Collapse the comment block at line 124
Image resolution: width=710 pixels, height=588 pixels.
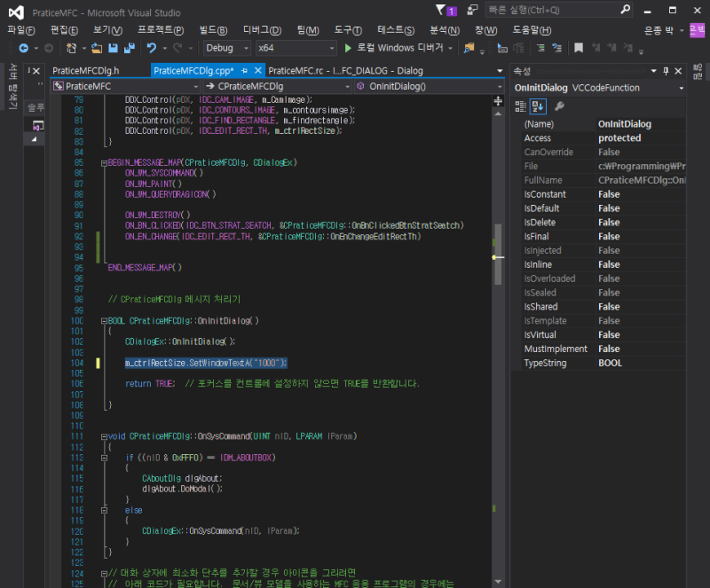pyautogui.click(x=104, y=574)
